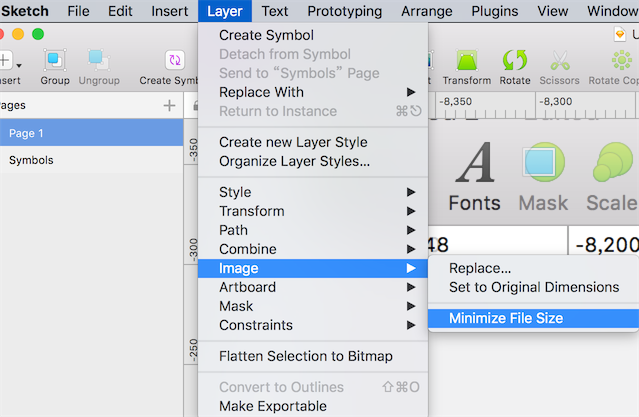The height and width of the screenshot is (417, 639).
Task: Click the Rotate toolbar icon
Action: point(515,60)
